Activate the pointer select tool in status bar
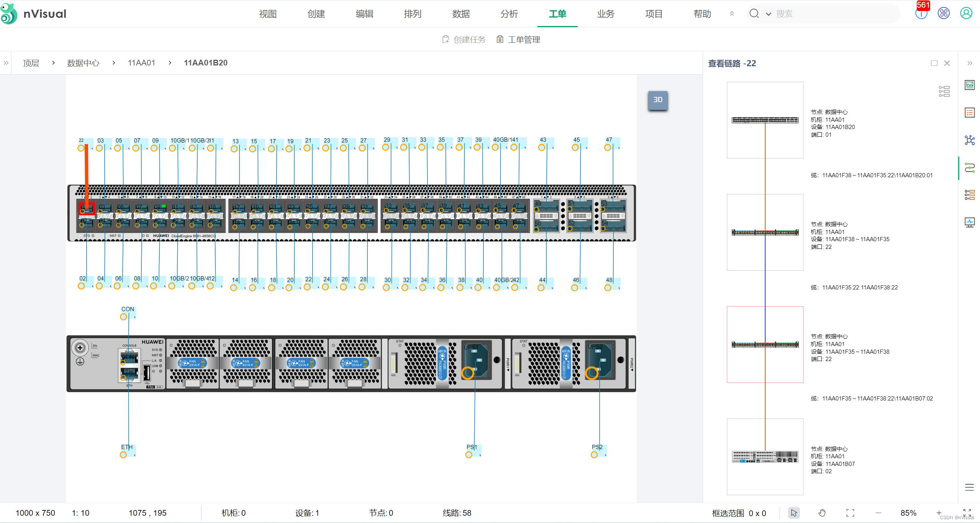Screen dimensions: 980x523 click(794, 513)
